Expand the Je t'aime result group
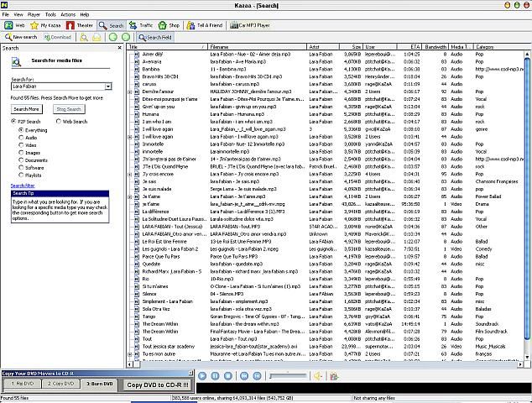This screenshot has width=532, height=403. [x=129, y=196]
